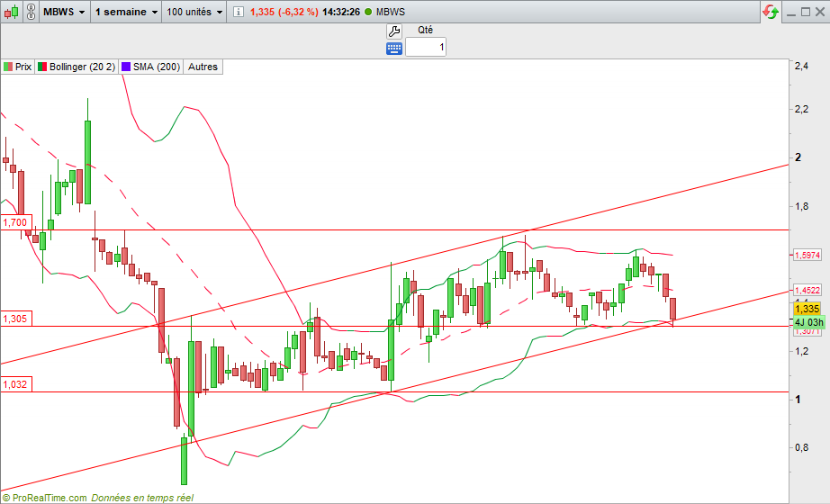Click the 1,5974 Bollinger upper value label

807,256
